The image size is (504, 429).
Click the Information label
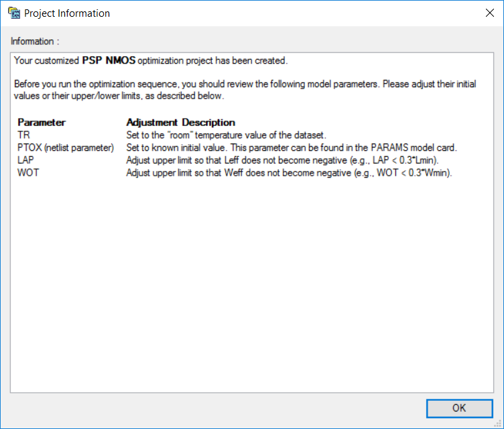click(x=35, y=41)
